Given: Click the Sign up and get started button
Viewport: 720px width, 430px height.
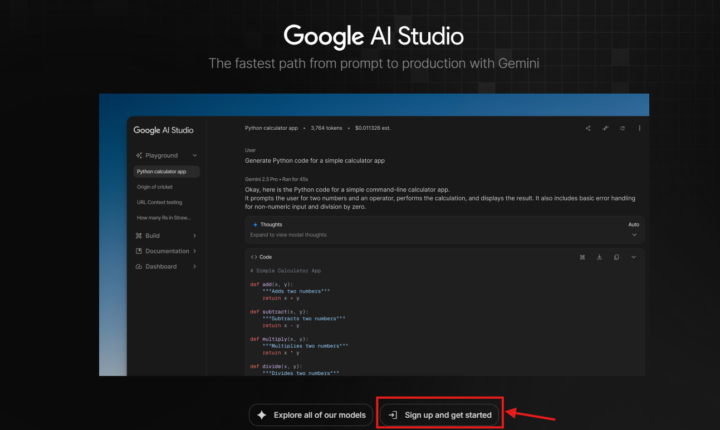Looking at the screenshot, I should click(x=439, y=415).
